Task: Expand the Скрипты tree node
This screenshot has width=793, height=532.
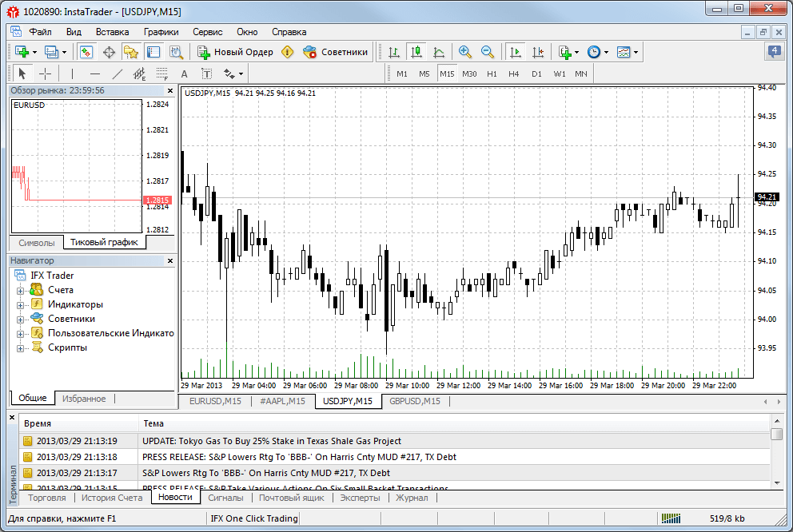Action: [20, 347]
